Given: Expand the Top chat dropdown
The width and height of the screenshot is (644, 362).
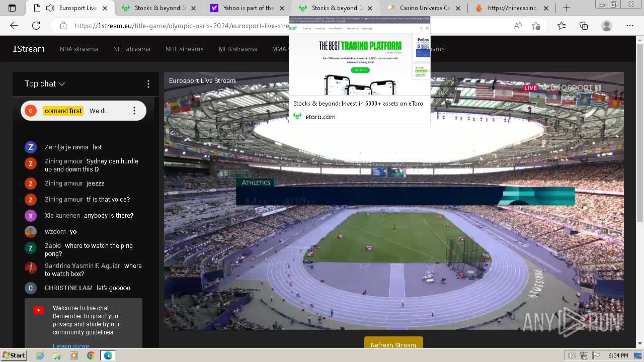Looking at the screenshot, I should (x=45, y=84).
